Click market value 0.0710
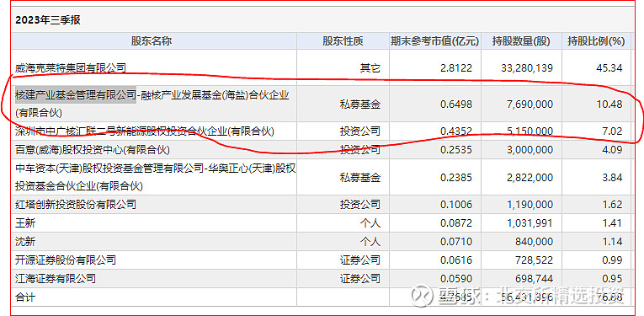 (456, 241)
